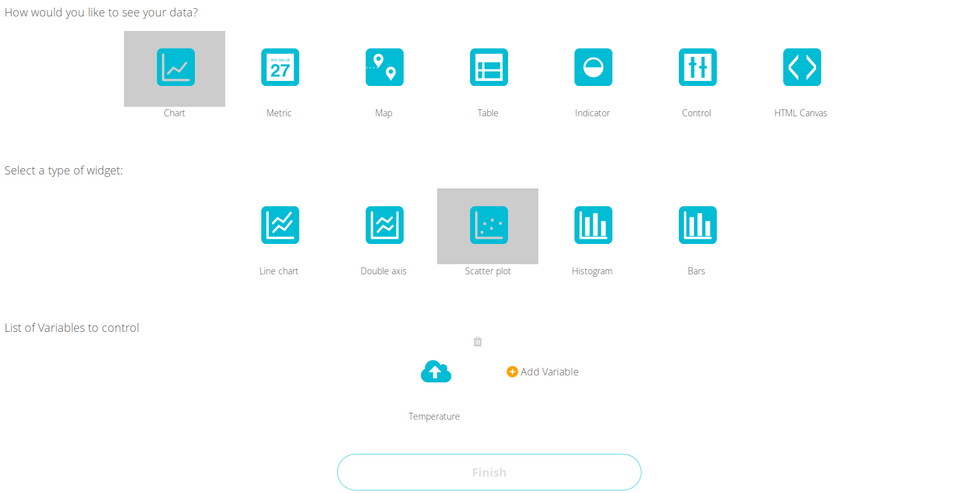
Task: Select the Double axis chart type
Action: pos(384,225)
